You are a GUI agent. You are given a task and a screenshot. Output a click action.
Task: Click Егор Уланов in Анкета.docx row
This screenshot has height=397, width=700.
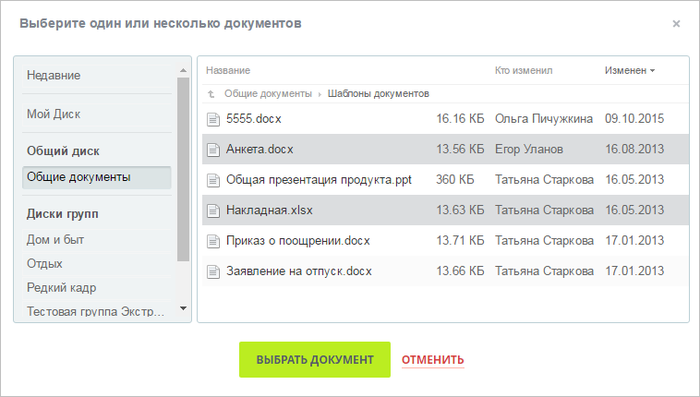point(529,150)
